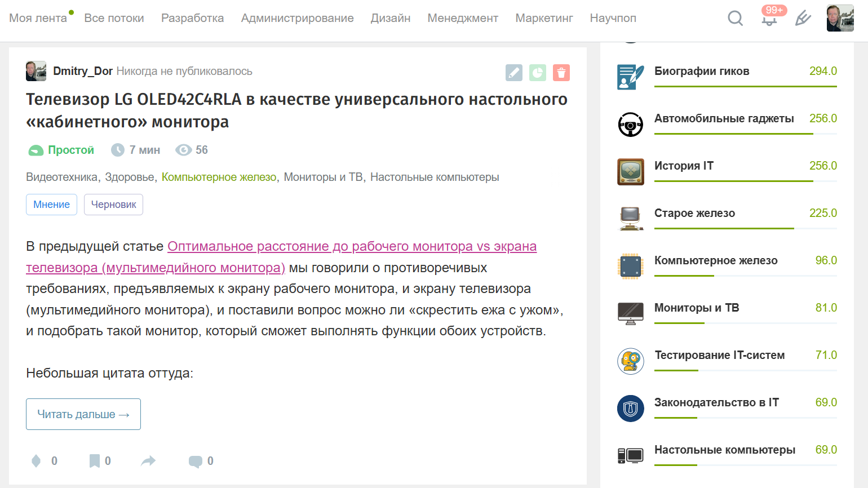Open Все потоки section

[x=114, y=18]
